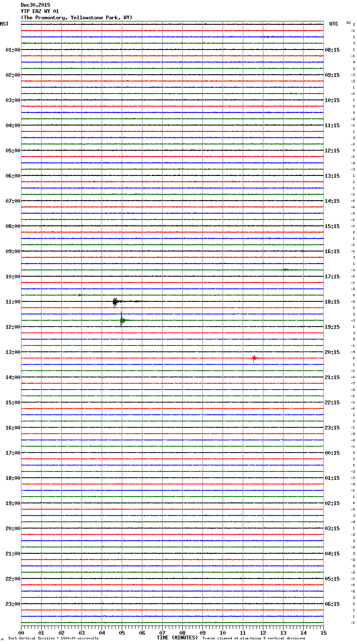357x644 pixels.
Task: Click the "11:15" UTC time label
Action: [x=332, y=126]
